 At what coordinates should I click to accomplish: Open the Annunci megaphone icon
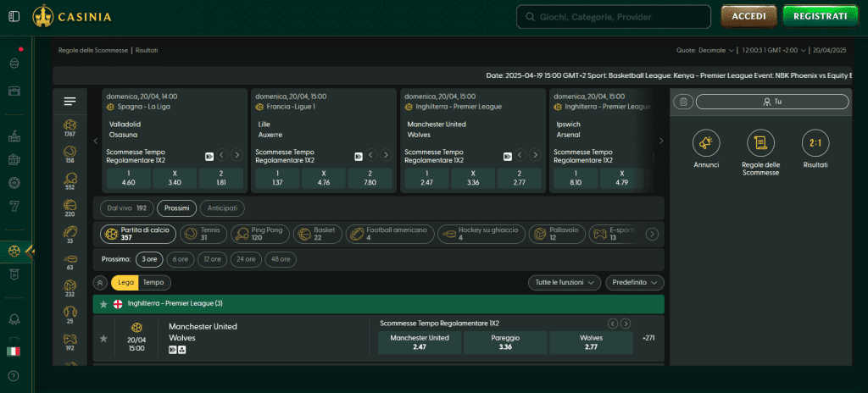[706, 143]
